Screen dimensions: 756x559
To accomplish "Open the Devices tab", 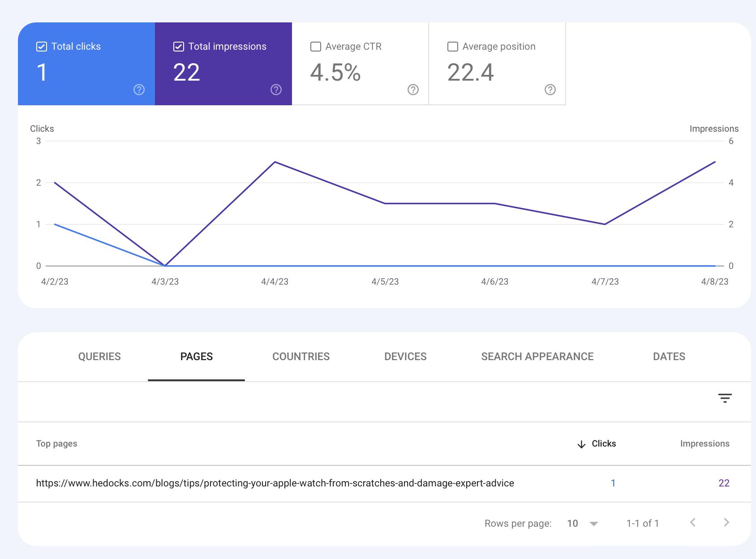I will tap(405, 357).
